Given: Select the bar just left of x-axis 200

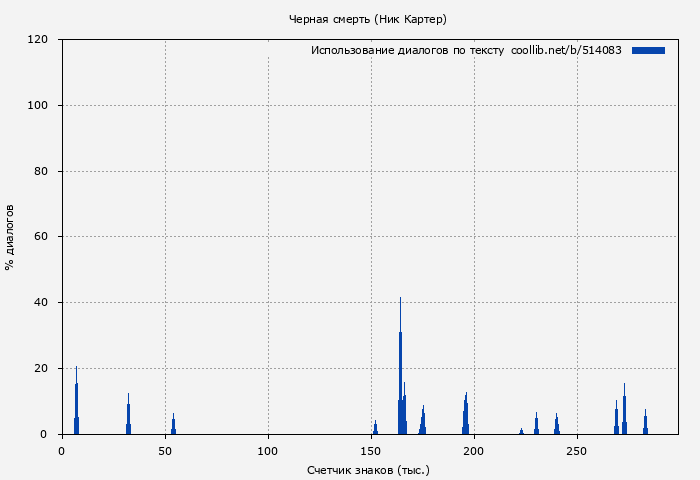Looking at the screenshot, I should [x=465, y=417].
